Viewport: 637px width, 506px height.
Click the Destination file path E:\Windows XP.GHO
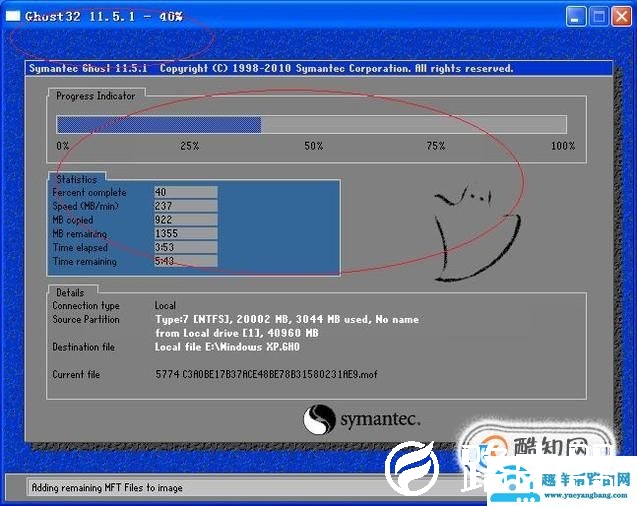click(227, 347)
